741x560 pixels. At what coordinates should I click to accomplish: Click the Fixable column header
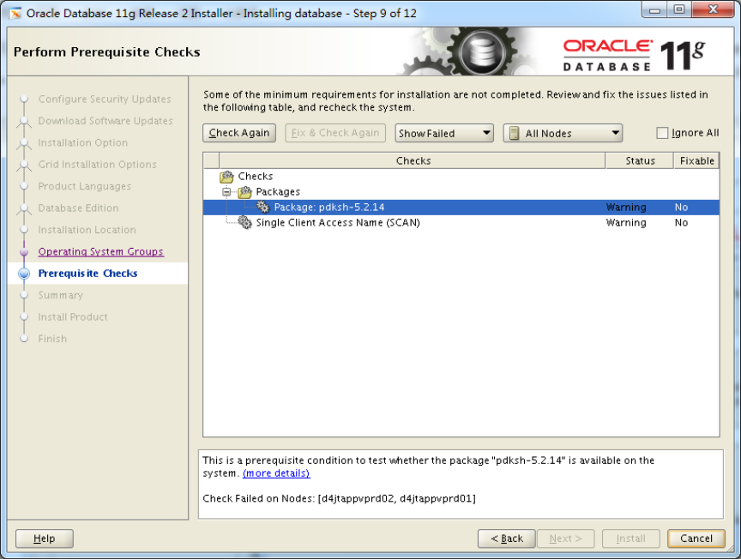click(x=696, y=160)
